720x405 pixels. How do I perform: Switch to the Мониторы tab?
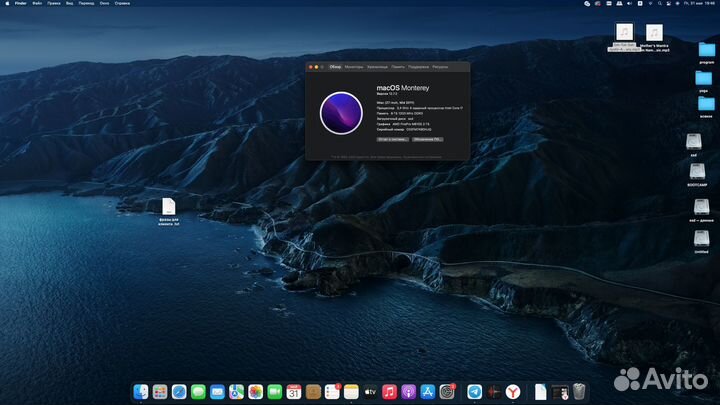[x=354, y=67]
